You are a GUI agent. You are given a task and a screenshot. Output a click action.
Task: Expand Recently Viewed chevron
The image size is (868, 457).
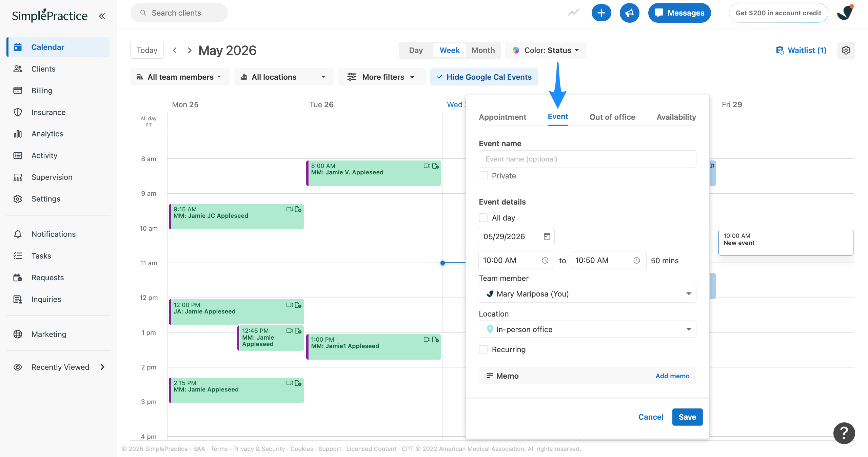tap(103, 367)
